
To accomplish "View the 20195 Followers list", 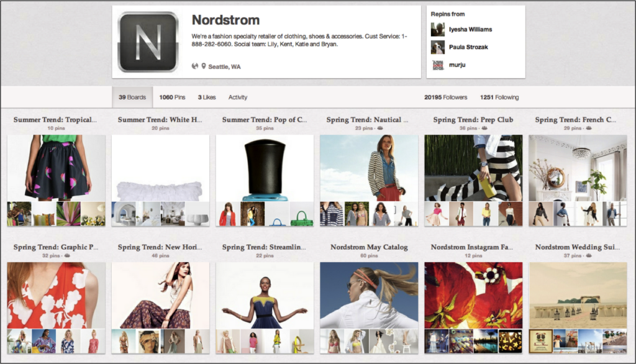I will click(x=445, y=98).
